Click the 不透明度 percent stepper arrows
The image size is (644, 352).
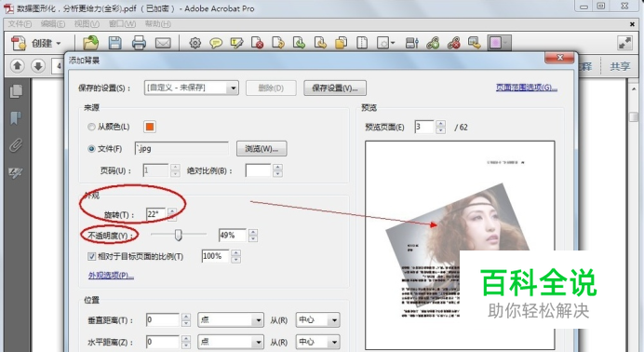click(x=253, y=236)
